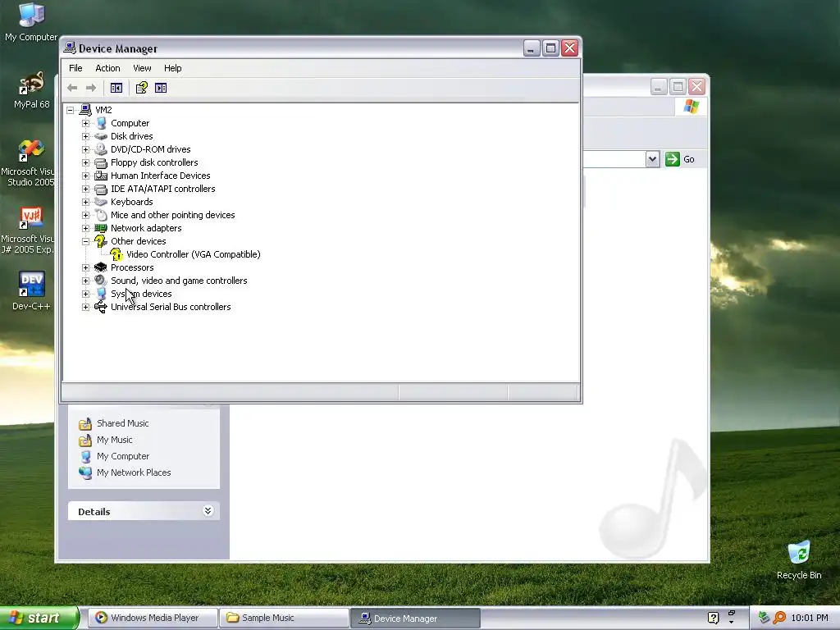Expand the Disk drives node
Screen dimensions: 840x630
point(85,137)
